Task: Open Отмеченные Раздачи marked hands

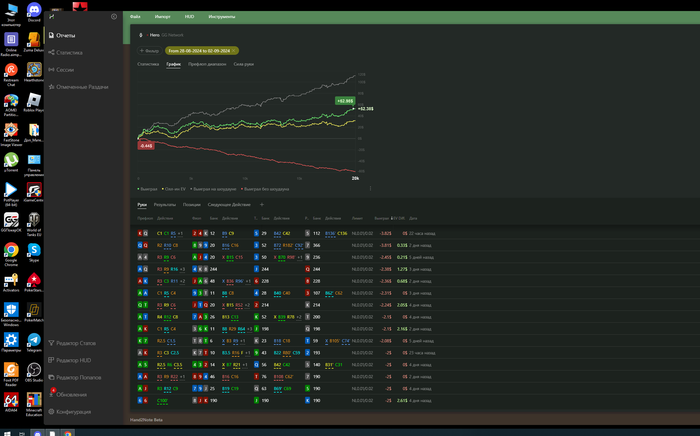Action: tap(82, 87)
